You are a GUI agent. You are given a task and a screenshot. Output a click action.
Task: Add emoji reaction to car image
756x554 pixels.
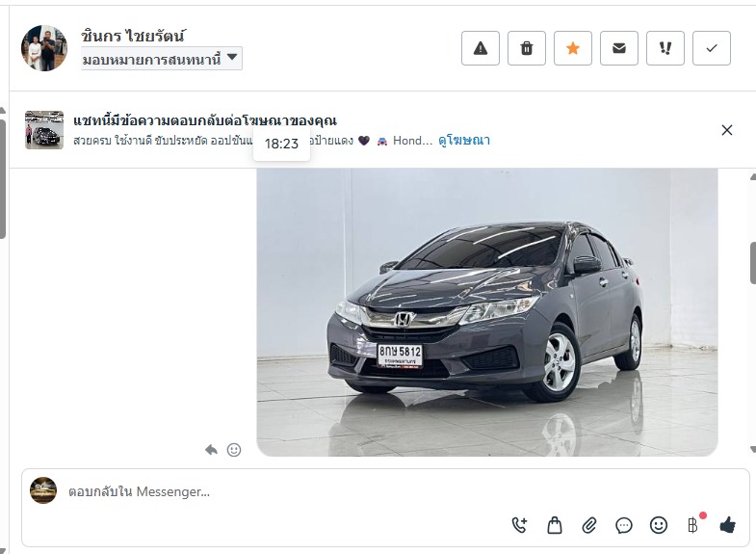click(x=234, y=450)
